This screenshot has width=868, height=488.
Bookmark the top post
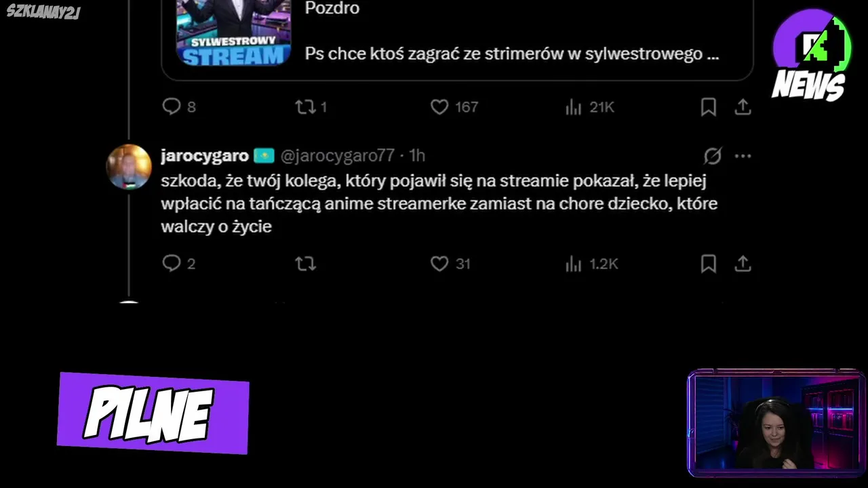(x=709, y=106)
